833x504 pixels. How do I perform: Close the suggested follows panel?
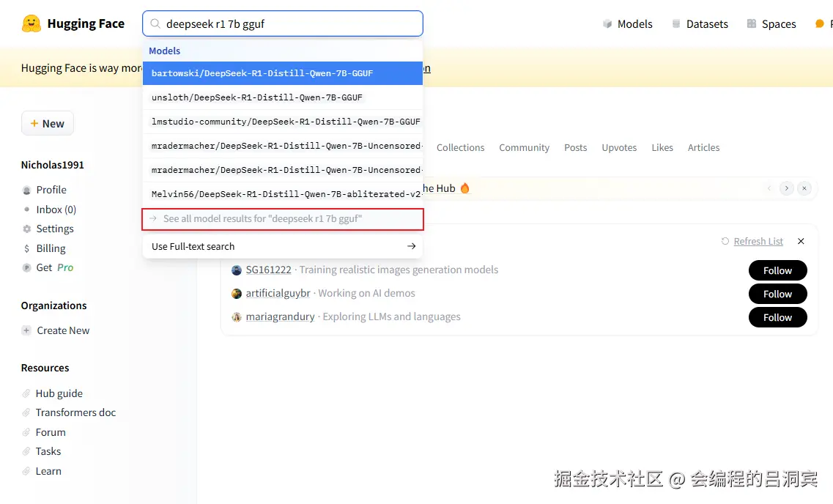pos(801,241)
